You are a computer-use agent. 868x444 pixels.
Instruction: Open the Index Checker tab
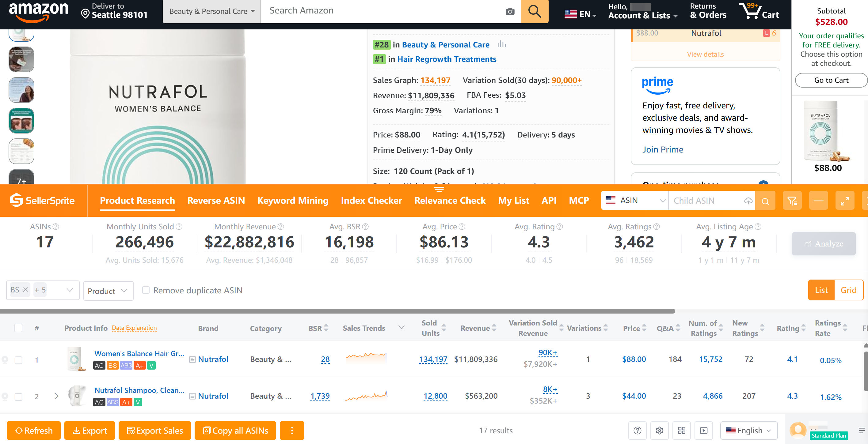click(x=371, y=201)
